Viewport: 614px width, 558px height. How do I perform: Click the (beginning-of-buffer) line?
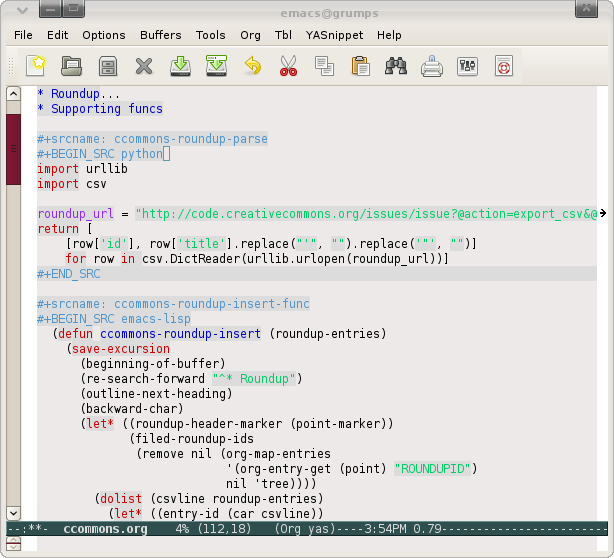coord(153,364)
